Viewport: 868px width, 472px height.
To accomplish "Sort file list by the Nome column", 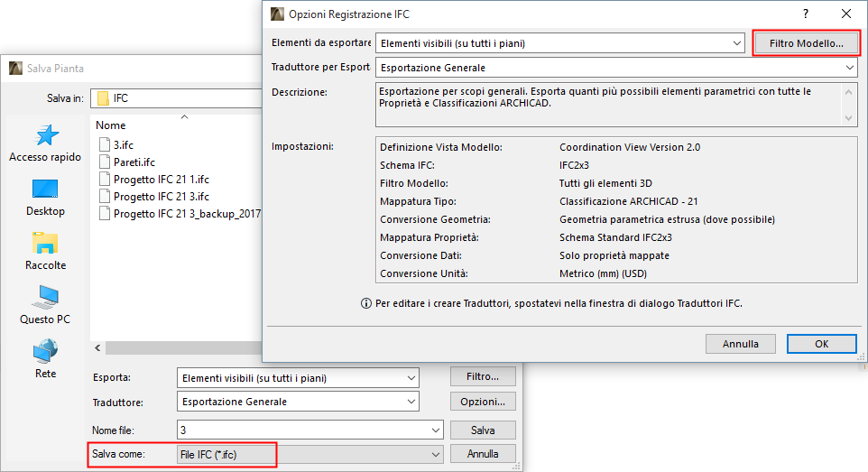I will click(111, 125).
